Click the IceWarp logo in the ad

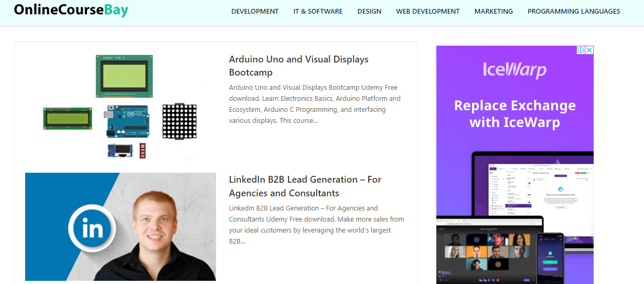514,70
